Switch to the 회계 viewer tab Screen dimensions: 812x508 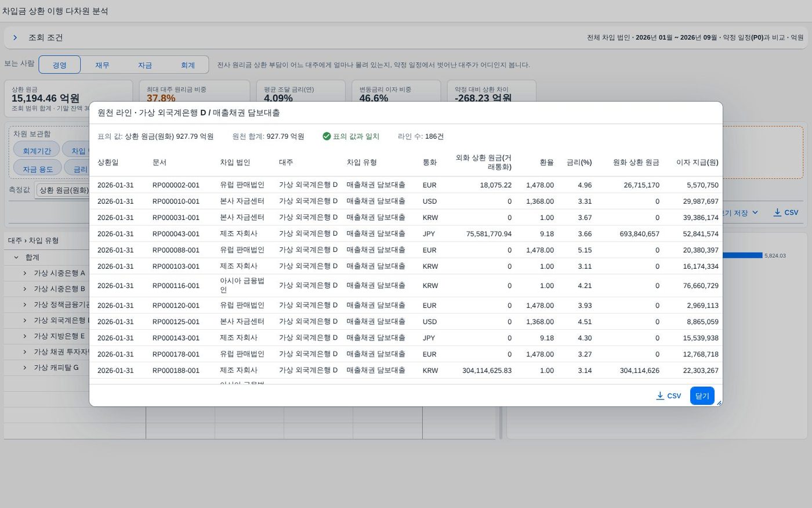[188, 65]
